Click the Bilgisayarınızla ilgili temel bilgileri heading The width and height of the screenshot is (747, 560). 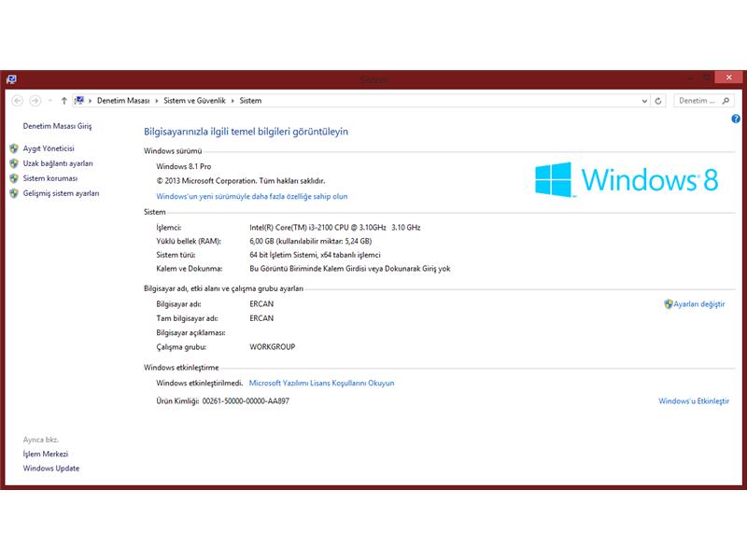point(246,132)
